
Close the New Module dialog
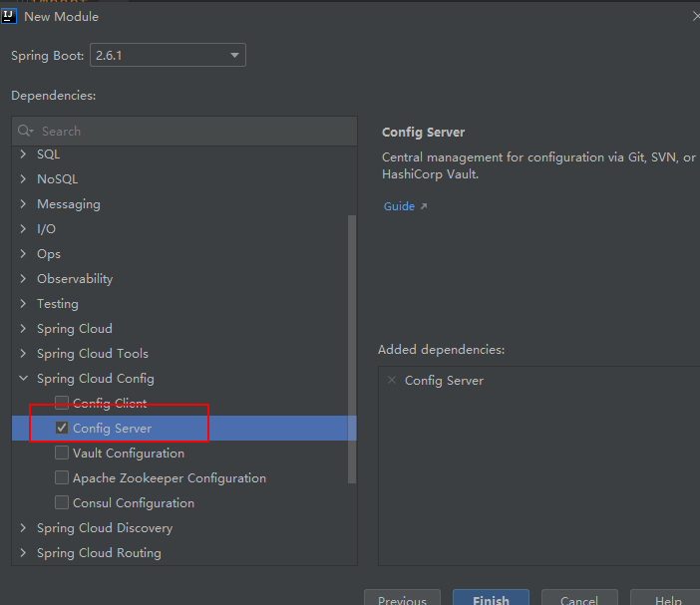pyautogui.click(x=696, y=17)
